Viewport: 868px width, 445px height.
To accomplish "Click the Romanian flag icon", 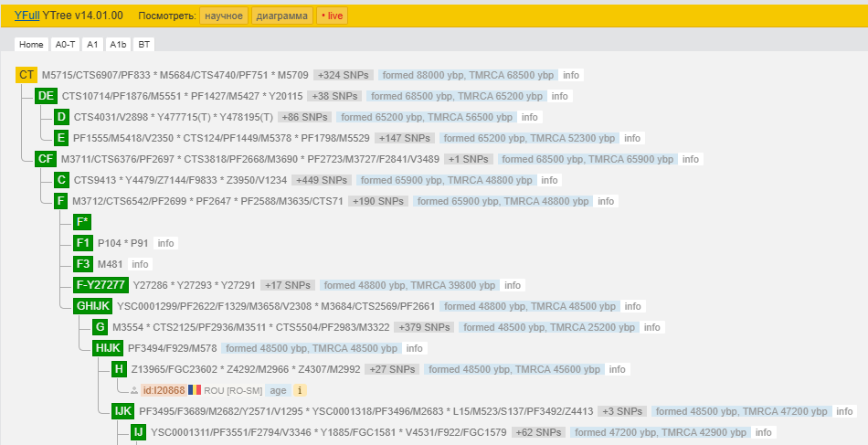I will pos(195,390).
